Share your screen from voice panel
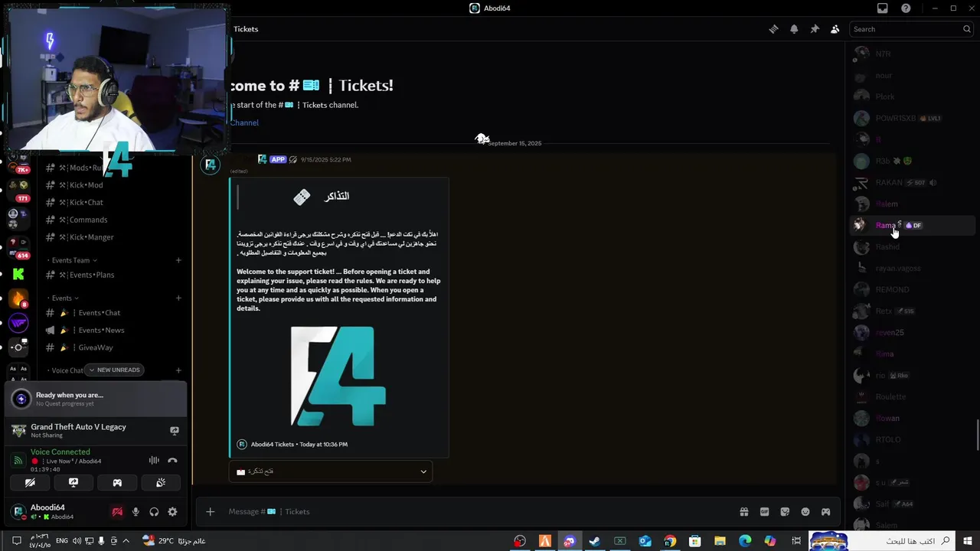Viewport: 980px width, 551px height. (x=73, y=483)
